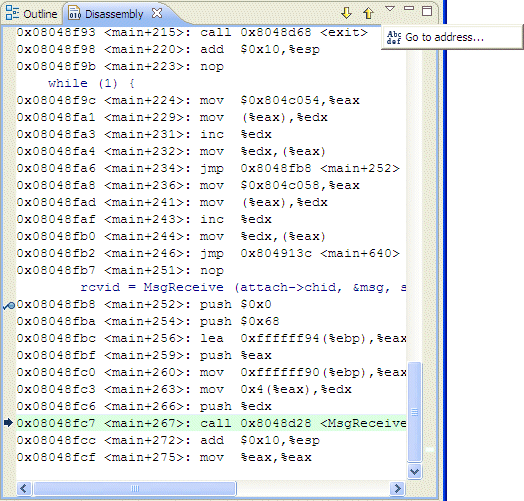Select the nop line at main+251
The height and width of the screenshot is (501, 524).
point(120,270)
